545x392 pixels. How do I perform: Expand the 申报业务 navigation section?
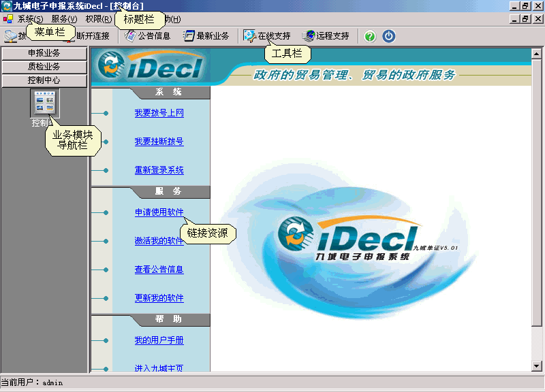[x=44, y=53]
